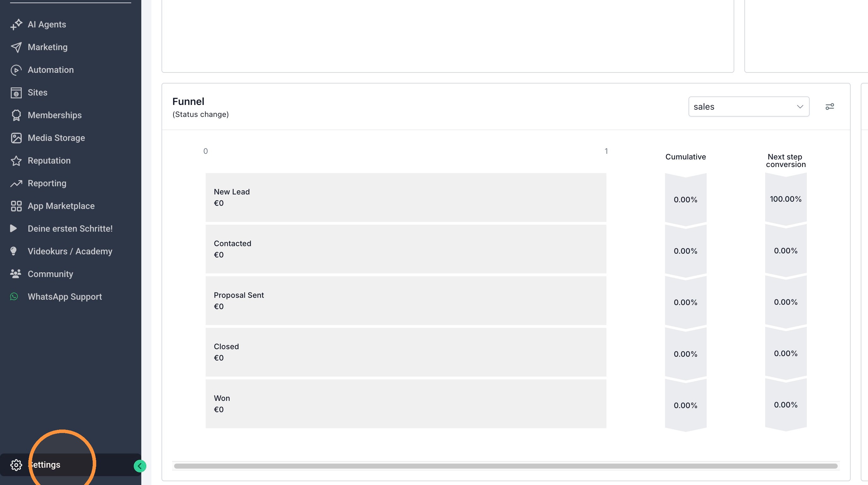Navigate to the Reporting label
Screen dimensions: 868x485
pos(47,183)
